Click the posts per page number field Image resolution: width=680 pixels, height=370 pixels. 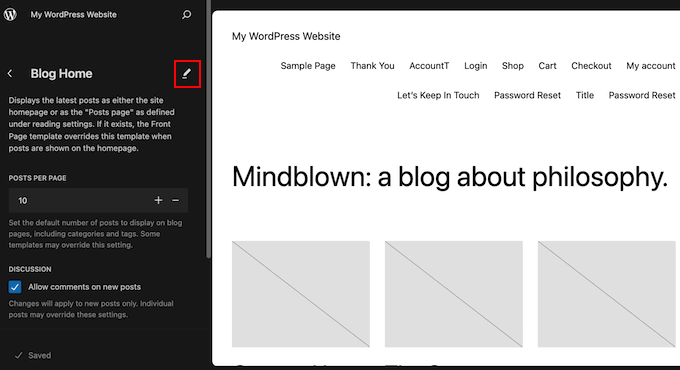(98, 200)
